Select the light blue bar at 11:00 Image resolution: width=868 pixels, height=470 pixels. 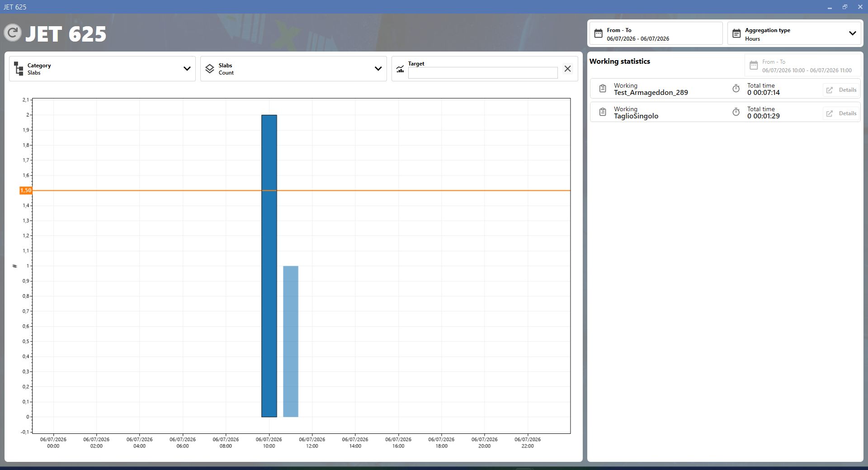(x=291, y=341)
